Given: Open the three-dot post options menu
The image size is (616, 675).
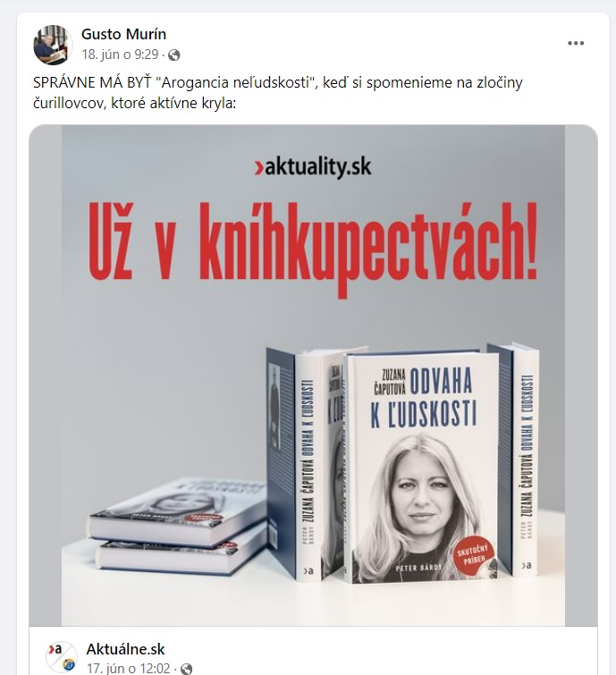Looking at the screenshot, I should tap(576, 43).
